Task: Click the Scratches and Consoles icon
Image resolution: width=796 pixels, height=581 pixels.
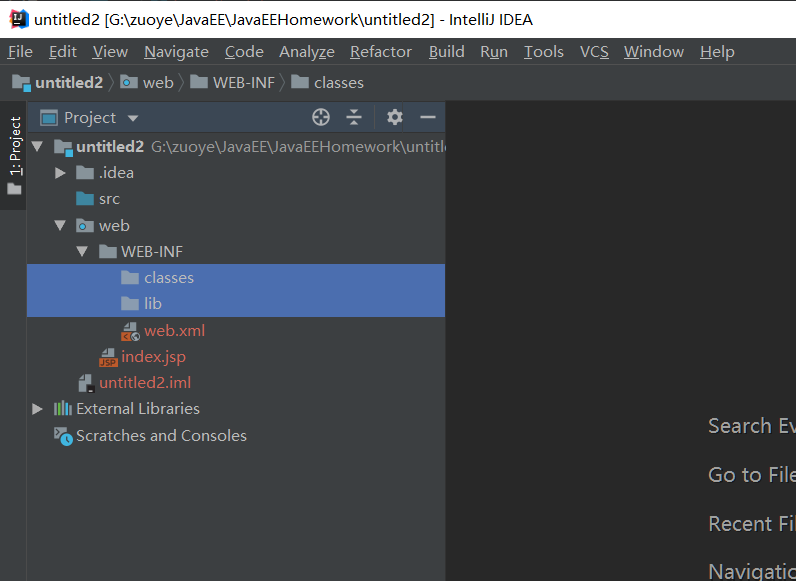Action: [x=63, y=436]
